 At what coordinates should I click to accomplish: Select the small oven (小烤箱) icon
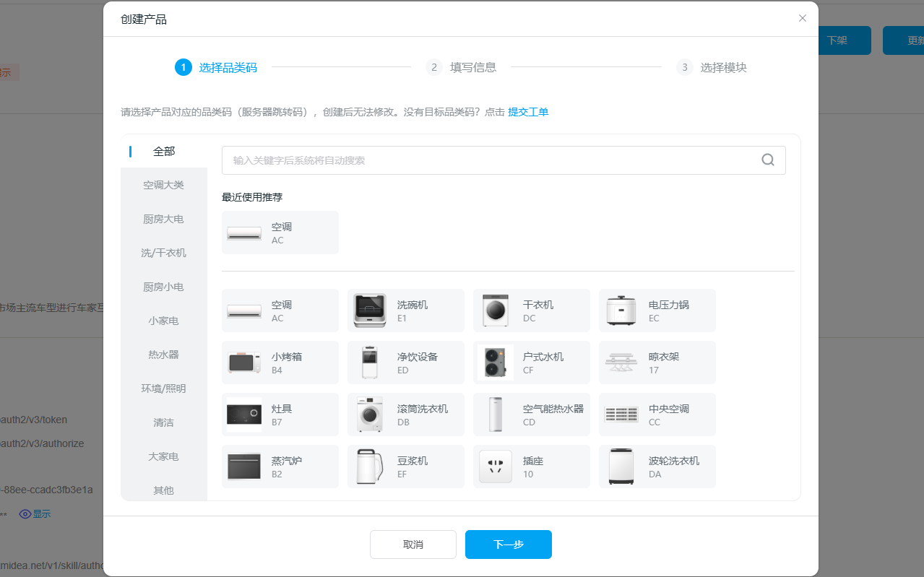click(244, 363)
